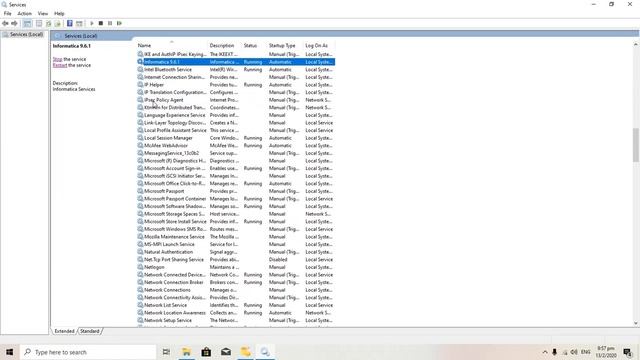
Task: Open the Mail app on the taskbar
Action: (x=226, y=352)
